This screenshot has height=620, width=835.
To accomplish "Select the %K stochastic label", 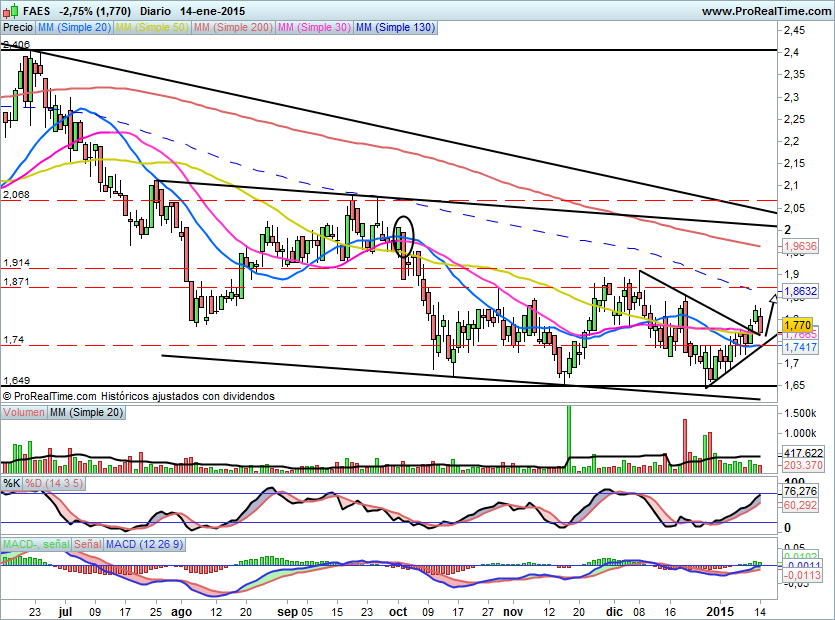I will tap(11, 484).
